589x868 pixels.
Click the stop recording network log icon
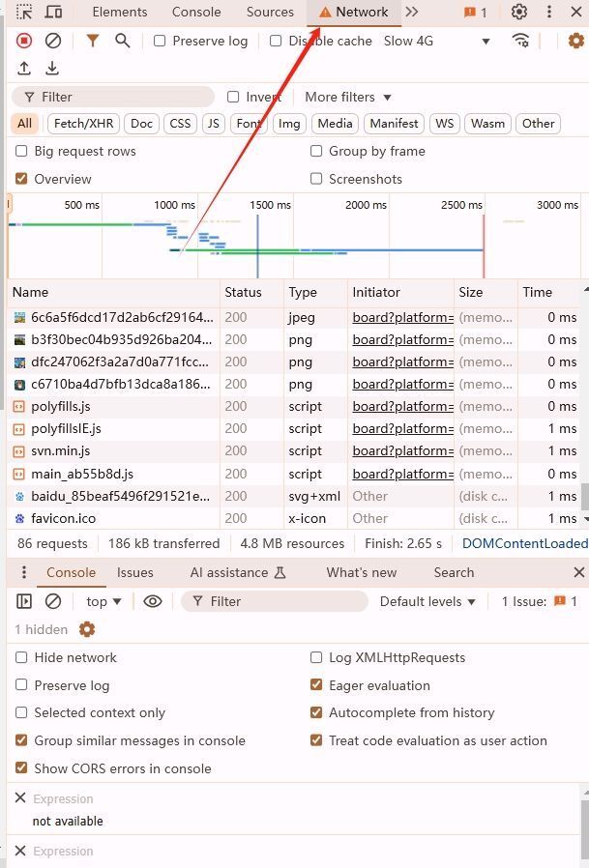[x=24, y=41]
